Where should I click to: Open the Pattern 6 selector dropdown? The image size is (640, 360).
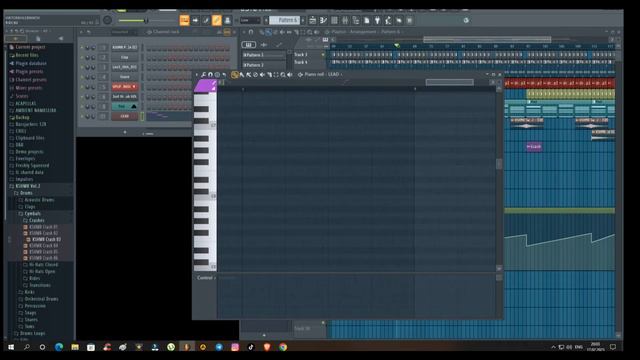[x=284, y=20]
